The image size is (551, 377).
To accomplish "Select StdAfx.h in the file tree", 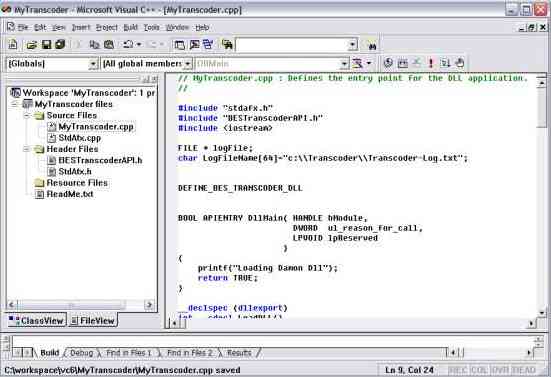I will [x=75, y=172].
